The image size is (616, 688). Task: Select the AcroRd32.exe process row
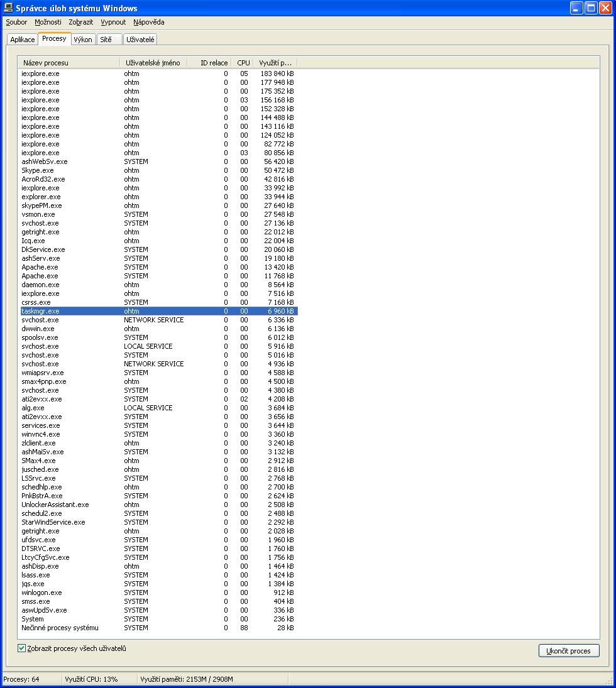tap(43, 179)
